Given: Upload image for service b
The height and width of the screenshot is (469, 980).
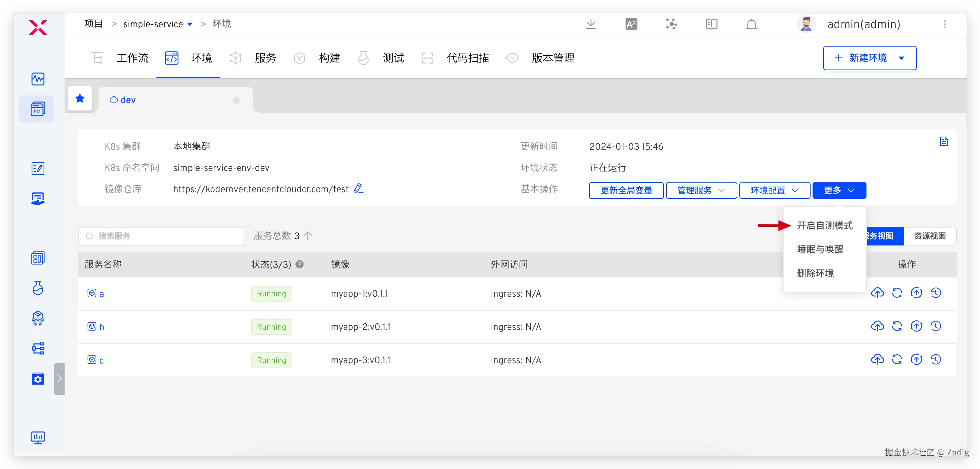Looking at the screenshot, I should click(x=878, y=326).
